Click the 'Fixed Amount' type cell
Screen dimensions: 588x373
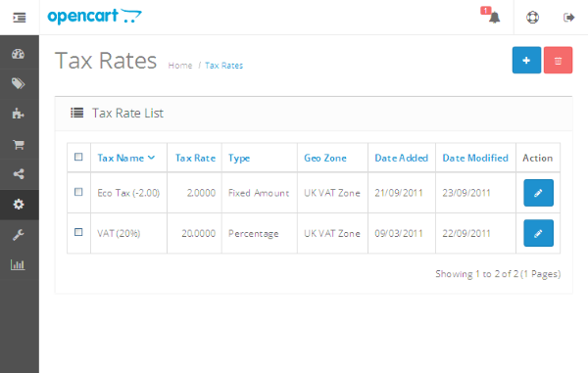[259, 193]
